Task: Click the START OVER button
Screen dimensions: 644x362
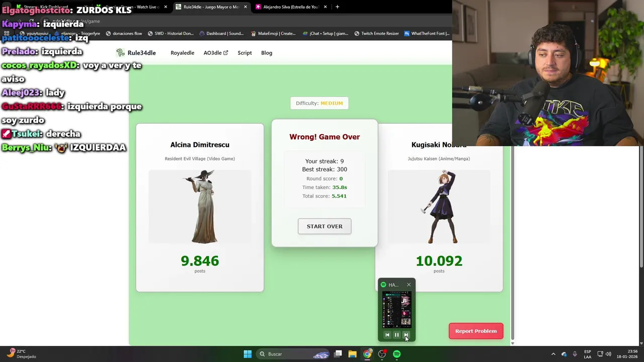Action: click(325, 226)
